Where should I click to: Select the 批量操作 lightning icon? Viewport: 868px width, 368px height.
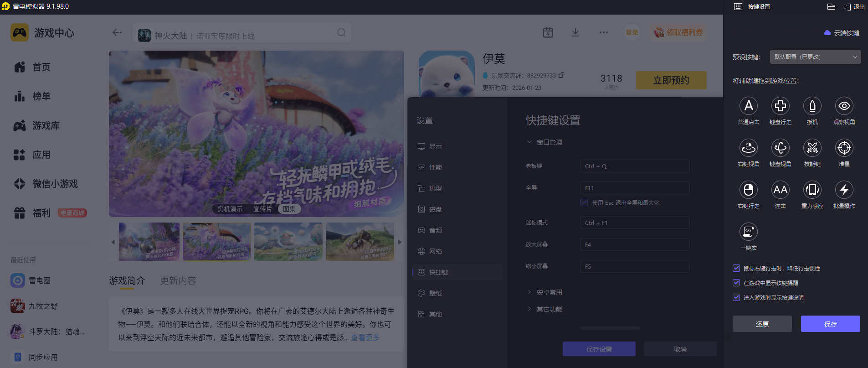coord(844,190)
